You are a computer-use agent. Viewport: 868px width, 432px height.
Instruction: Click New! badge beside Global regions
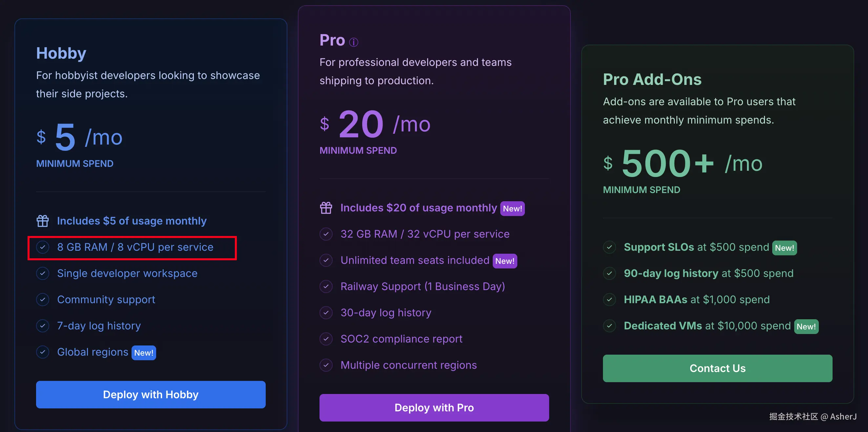[144, 353]
